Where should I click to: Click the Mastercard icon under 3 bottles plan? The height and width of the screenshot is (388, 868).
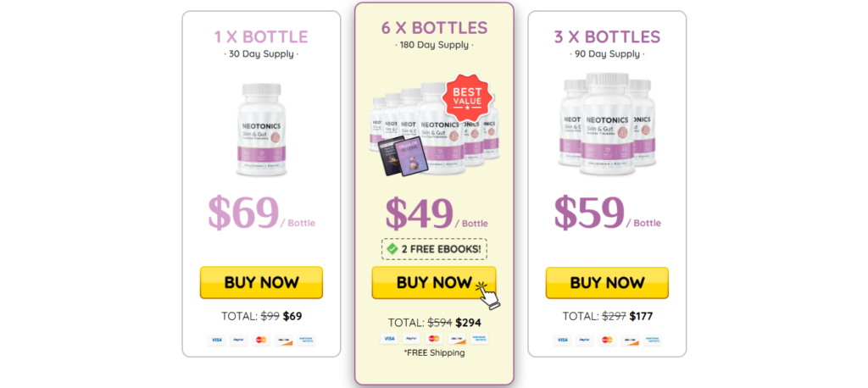pyautogui.click(x=607, y=340)
